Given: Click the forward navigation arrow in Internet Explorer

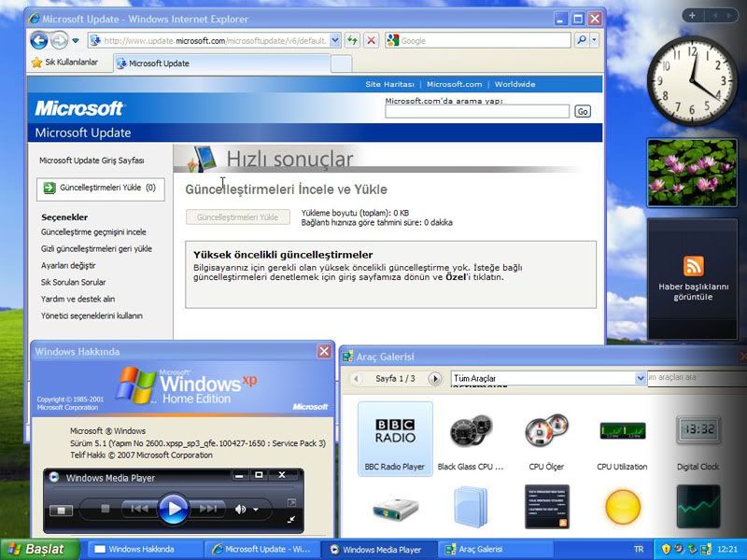Looking at the screenshot, I should click(x=60, y=40).
